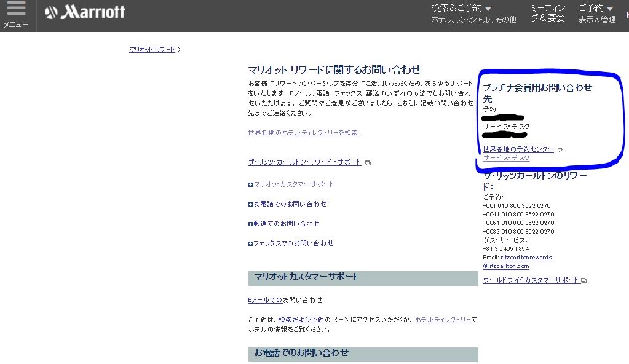
Task: Open the ミーティング&宴会 menu
Action: pos(548,13)
